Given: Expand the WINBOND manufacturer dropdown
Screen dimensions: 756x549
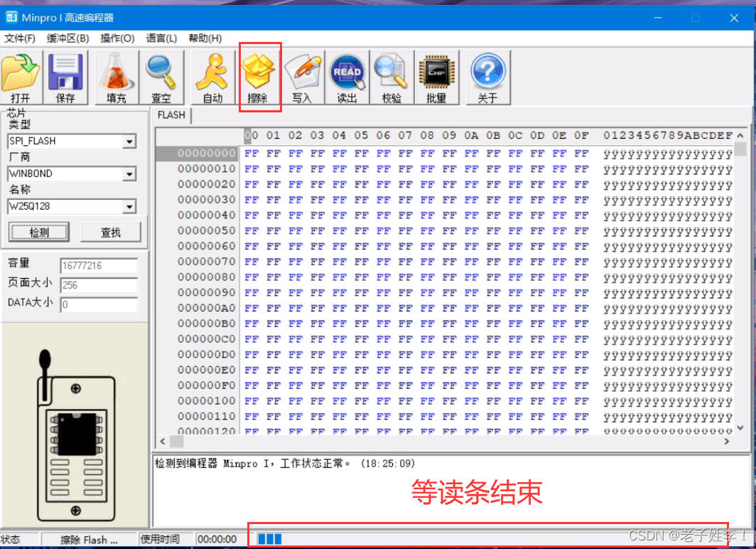Looking at the screenshot, I should tap(131, 174).
